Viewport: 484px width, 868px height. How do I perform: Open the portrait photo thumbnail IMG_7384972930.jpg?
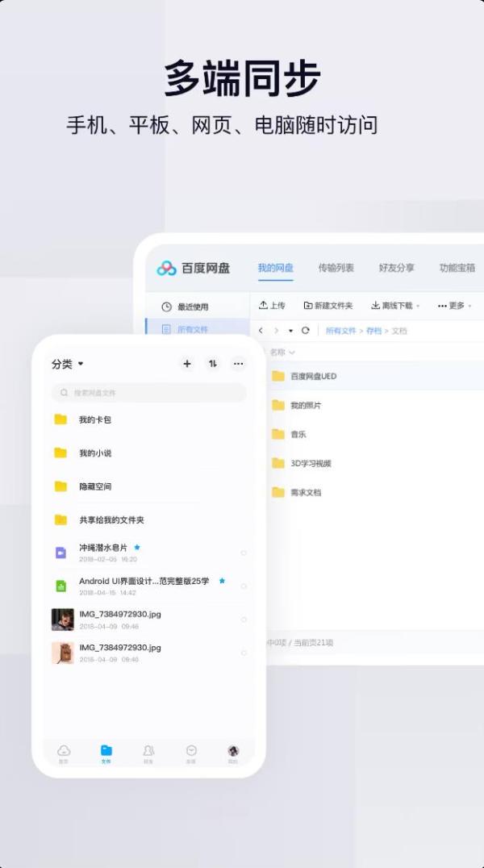(x=63, y=620)
